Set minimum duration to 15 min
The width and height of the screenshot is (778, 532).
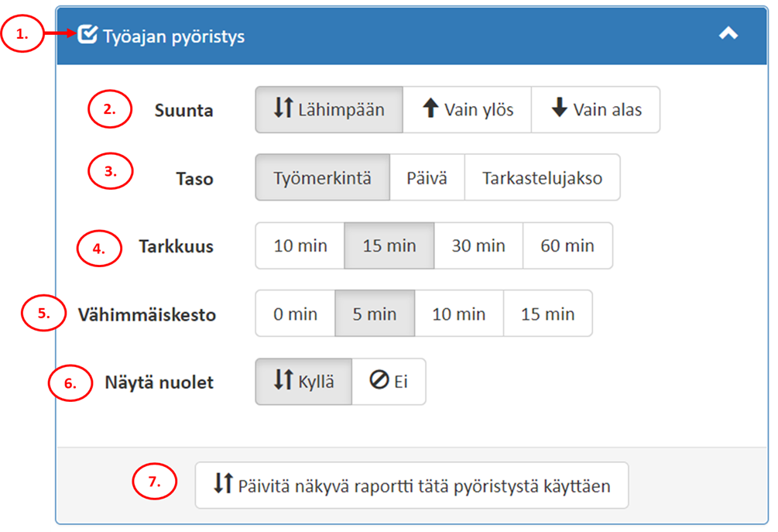(x=547, y=314)
